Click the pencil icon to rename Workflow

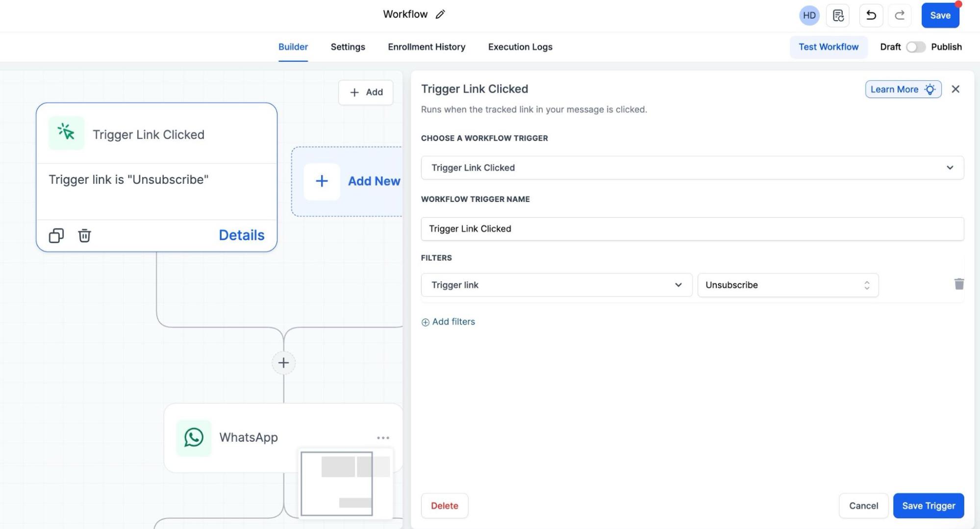pos(440,15)
